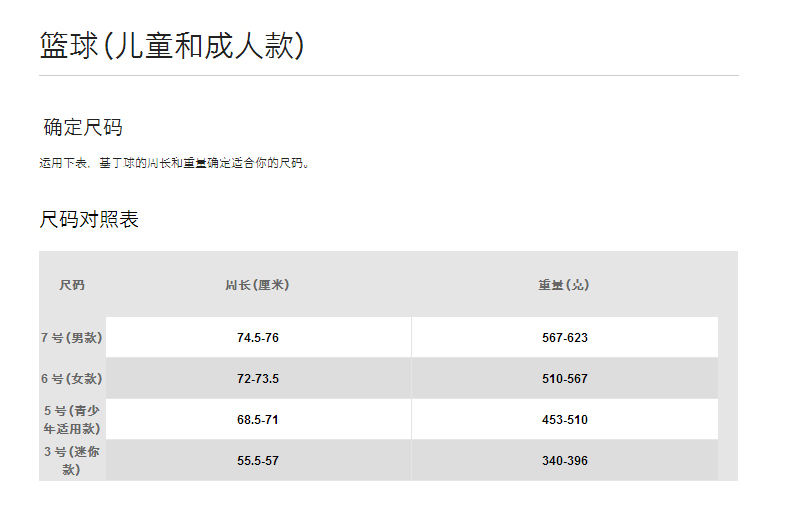Click the 3号(迷你款) row label
Viewport: 790px width, 518px height.
[x=72, y=460]
